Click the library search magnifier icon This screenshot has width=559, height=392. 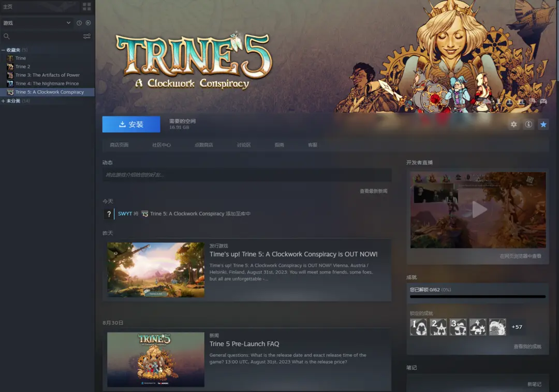(x=6, y=36)
